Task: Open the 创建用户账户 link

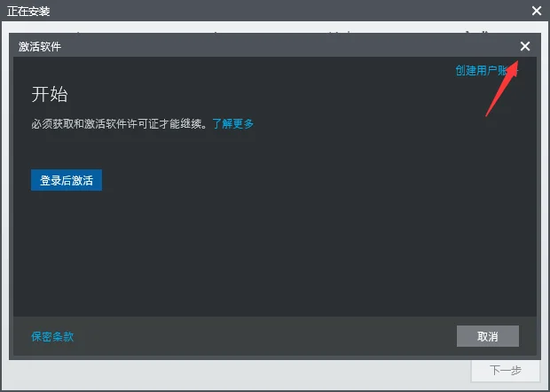Action: tap(486, 70)
